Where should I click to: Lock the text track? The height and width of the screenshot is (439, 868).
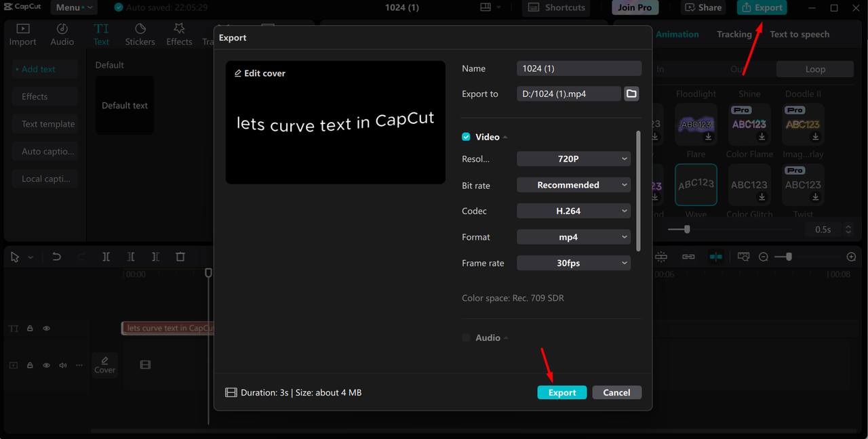(30, 329)
